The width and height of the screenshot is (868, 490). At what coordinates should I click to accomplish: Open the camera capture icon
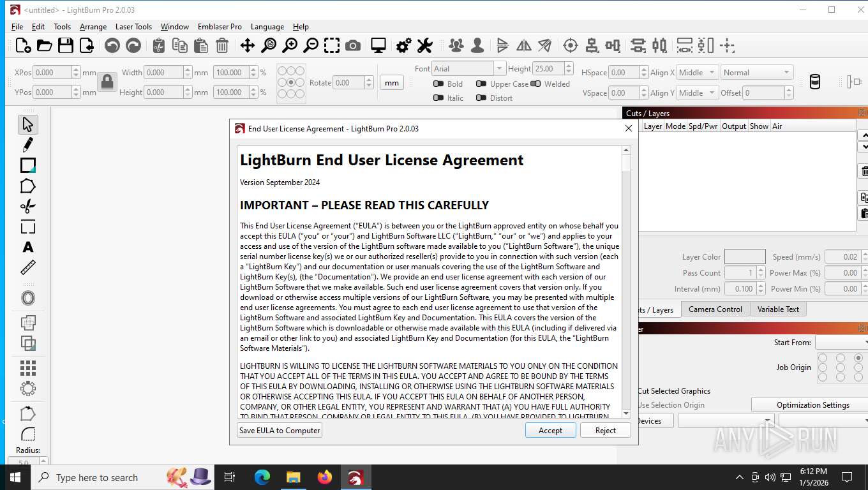pyautogui.click(x=353, y=45)
